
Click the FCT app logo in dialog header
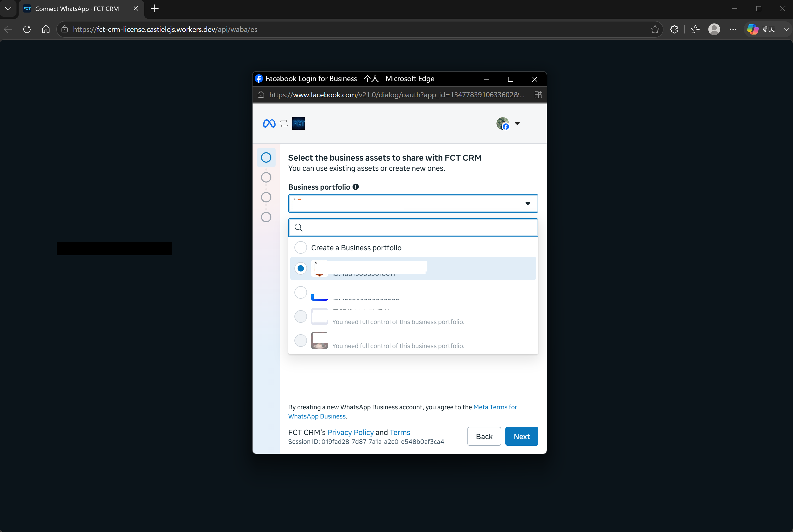click(298, 123)
